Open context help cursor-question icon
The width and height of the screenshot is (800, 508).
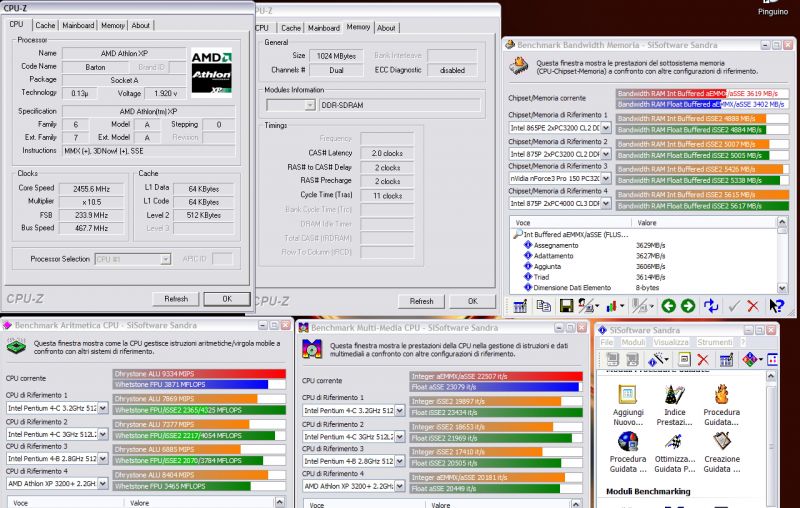(776, 306)
